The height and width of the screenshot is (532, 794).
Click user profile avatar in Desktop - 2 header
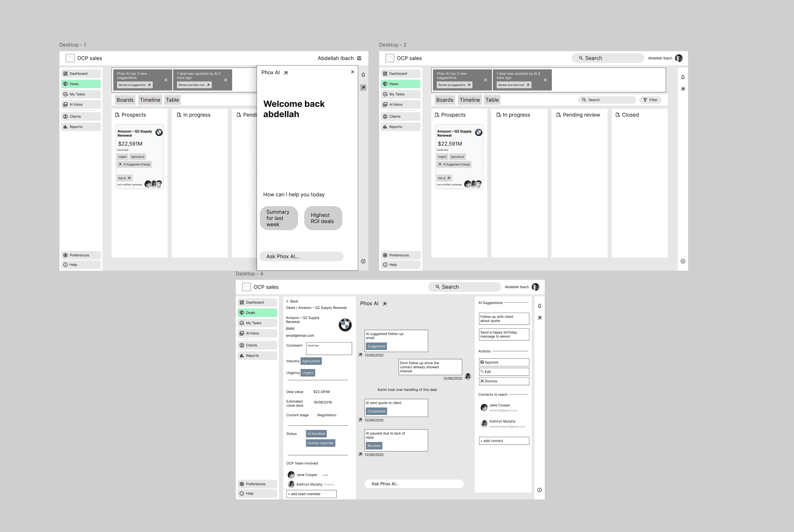click(679, 58)
